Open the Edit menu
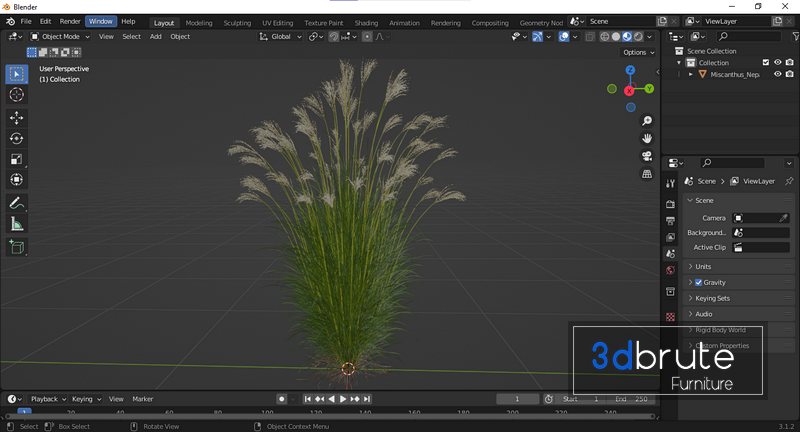The width and height of the screenshot is (800, 432). pos(45,21)
